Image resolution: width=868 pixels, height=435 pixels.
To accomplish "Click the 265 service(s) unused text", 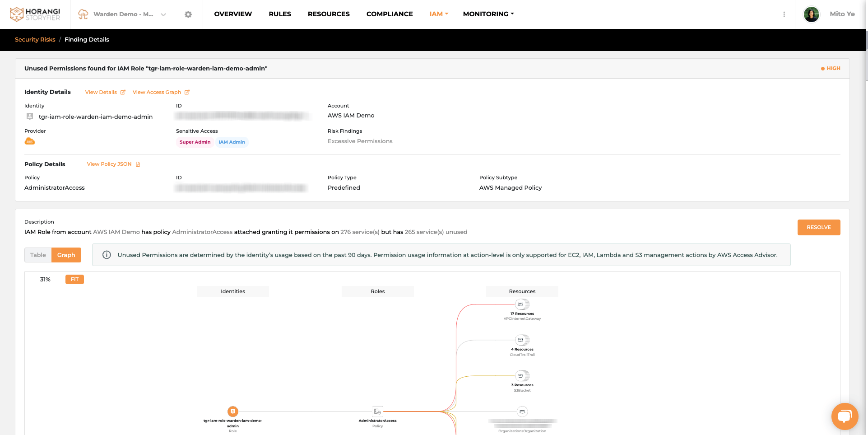I will coord(436,232).
